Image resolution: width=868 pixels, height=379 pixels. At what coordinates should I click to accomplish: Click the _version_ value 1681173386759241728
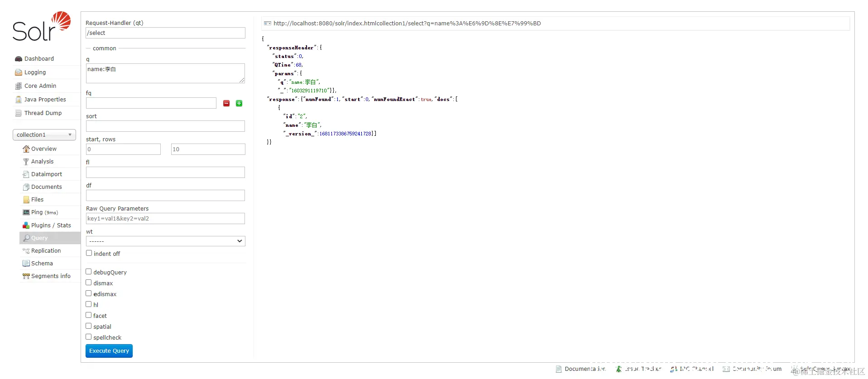tap(345, 134)
